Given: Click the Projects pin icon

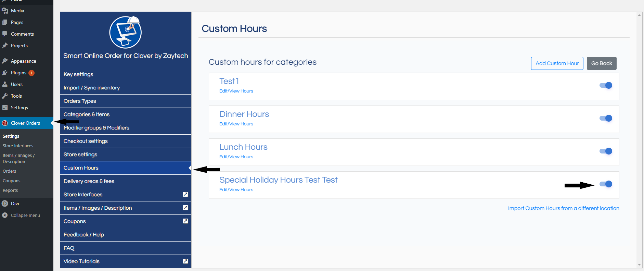Looking at the screenshot, I should tap(5, 46).
